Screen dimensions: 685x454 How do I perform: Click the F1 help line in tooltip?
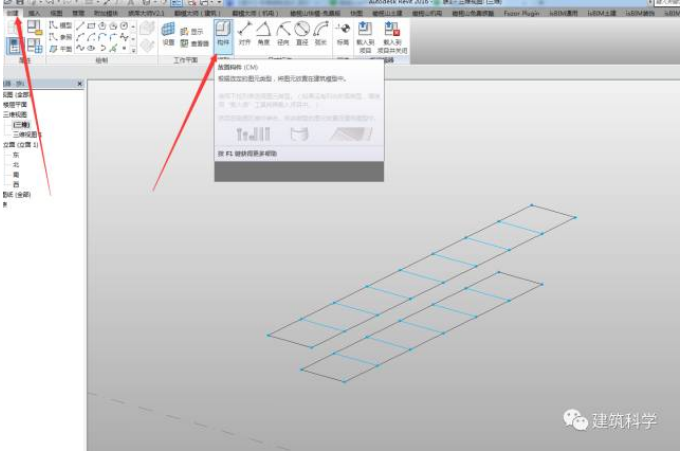coord(247,153)
